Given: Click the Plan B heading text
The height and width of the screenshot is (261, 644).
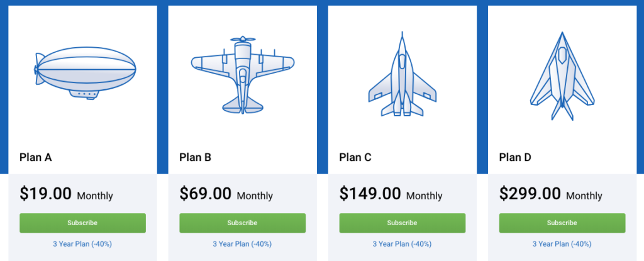Looking at the screenshot, I should (196, 157).
